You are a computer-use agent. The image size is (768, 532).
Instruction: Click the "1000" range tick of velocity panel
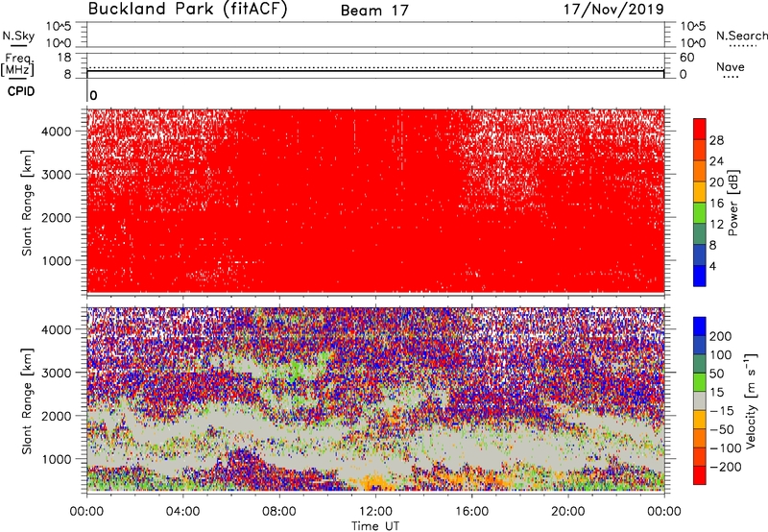(x=57, y=459)
